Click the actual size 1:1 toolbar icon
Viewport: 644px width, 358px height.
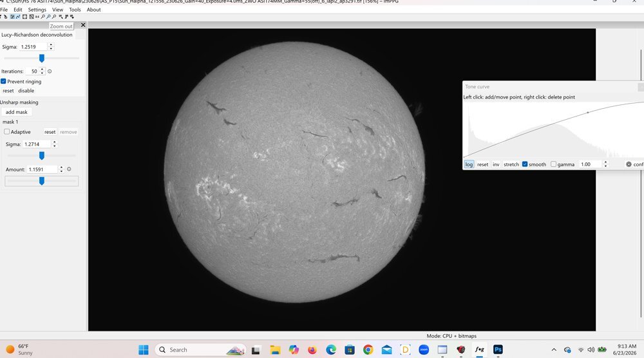(x=37, y=17)
